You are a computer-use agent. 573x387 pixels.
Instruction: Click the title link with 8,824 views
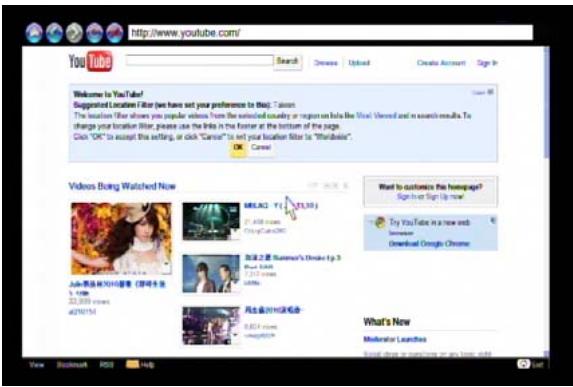coord(273,310)
